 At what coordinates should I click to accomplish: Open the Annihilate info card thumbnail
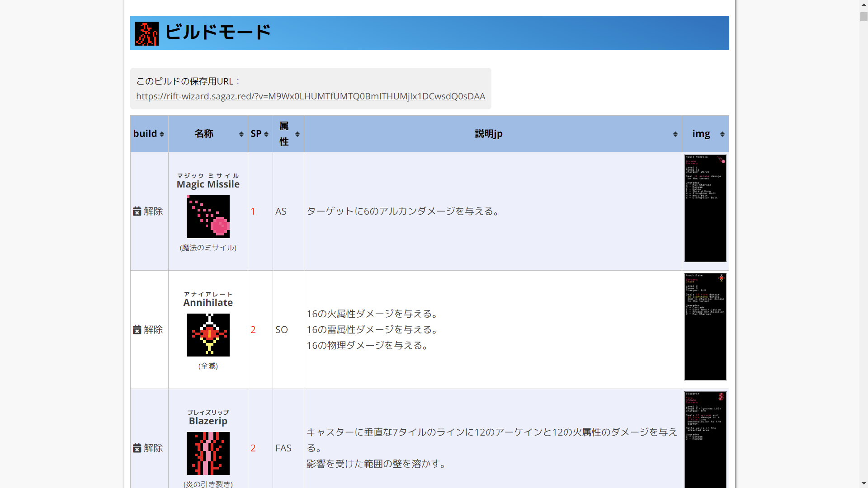coord(705,327)
